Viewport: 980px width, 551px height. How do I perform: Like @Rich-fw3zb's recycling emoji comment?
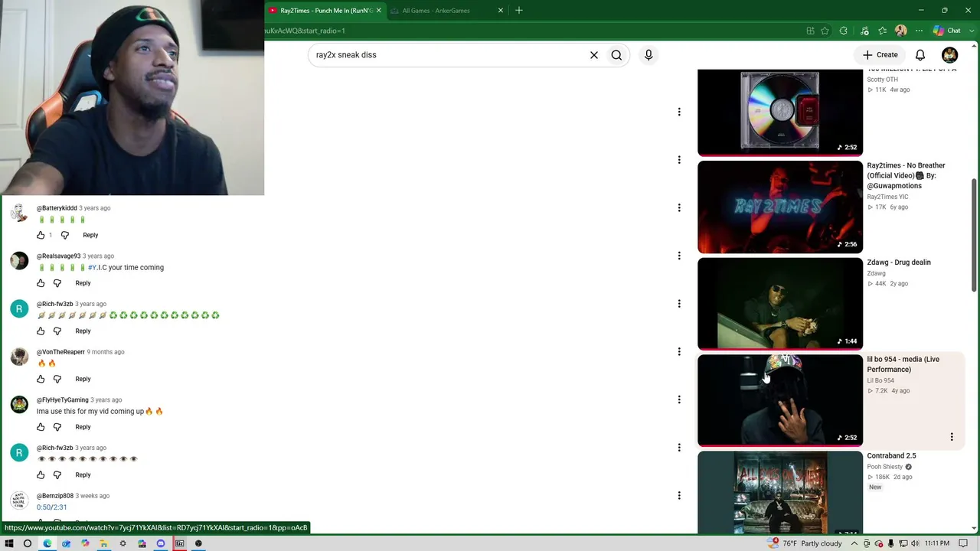(41, 331)
